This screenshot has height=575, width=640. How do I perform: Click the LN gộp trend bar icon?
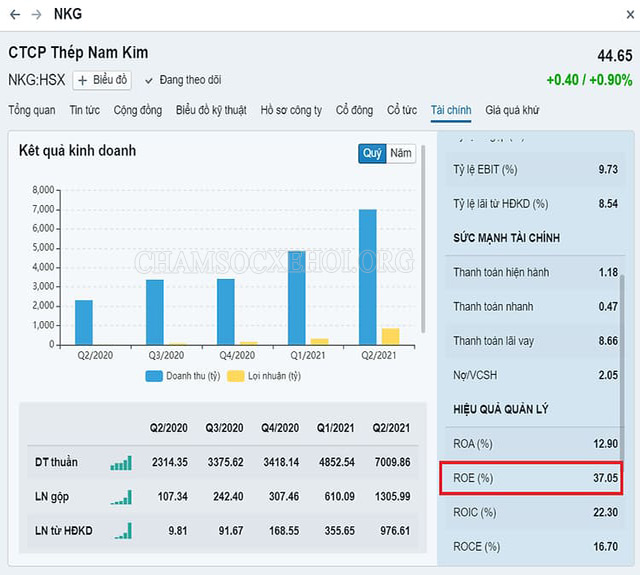click(x=121, y=497)
